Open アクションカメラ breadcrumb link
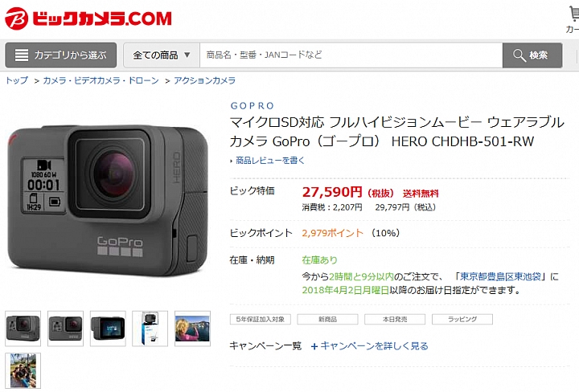Image resolution: width=579 pixels, height=392 pixels. click(x=204, y=80)
